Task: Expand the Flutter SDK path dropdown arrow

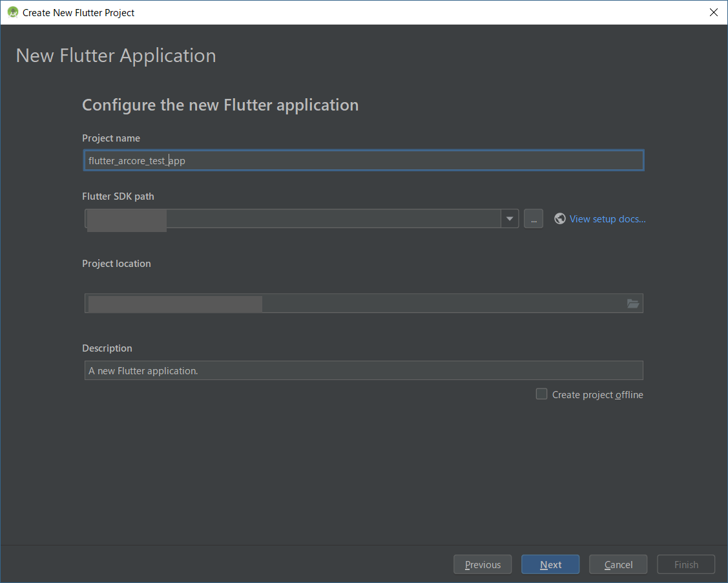Action: point(509,218)
